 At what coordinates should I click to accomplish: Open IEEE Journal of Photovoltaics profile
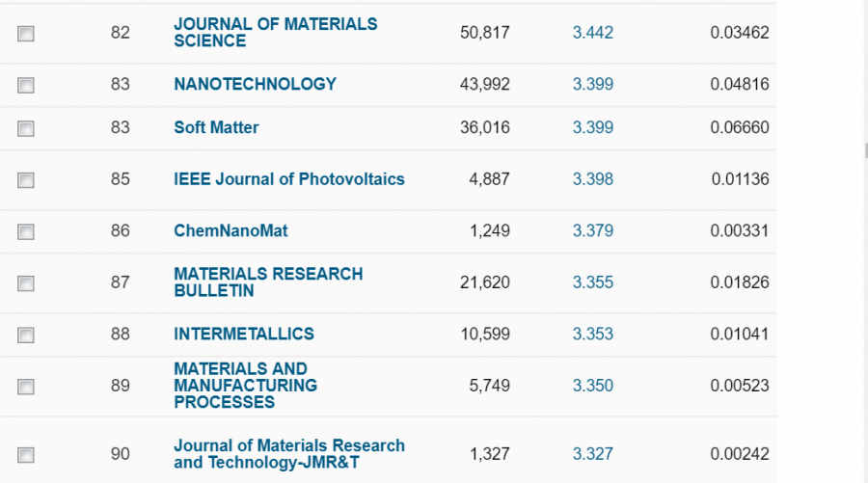(x=288, y=178)
